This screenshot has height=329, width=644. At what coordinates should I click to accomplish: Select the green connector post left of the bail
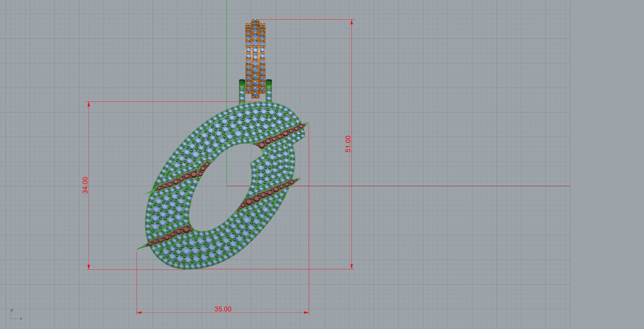242,91
